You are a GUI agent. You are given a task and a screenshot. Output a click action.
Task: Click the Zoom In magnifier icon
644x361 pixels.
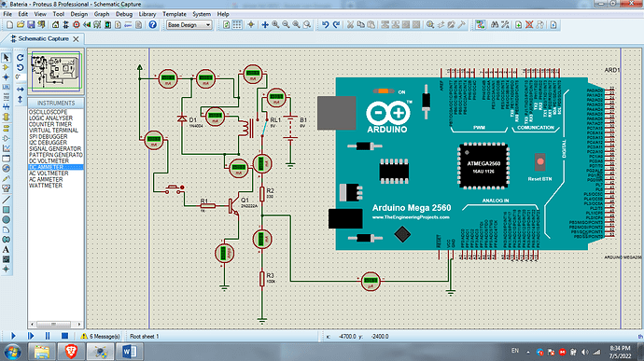275,24
